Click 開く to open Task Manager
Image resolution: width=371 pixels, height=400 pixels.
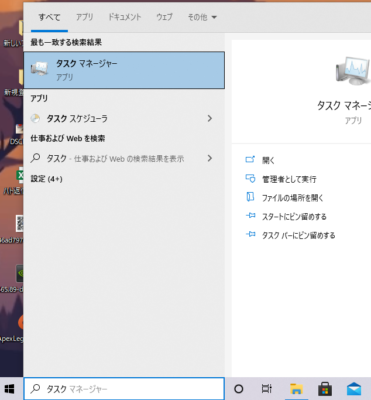tap(268, 160)
